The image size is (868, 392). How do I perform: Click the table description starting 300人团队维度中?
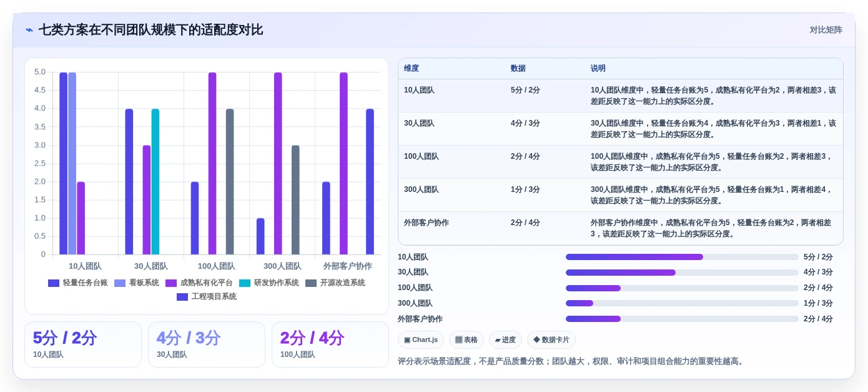(x=713, y=195)
